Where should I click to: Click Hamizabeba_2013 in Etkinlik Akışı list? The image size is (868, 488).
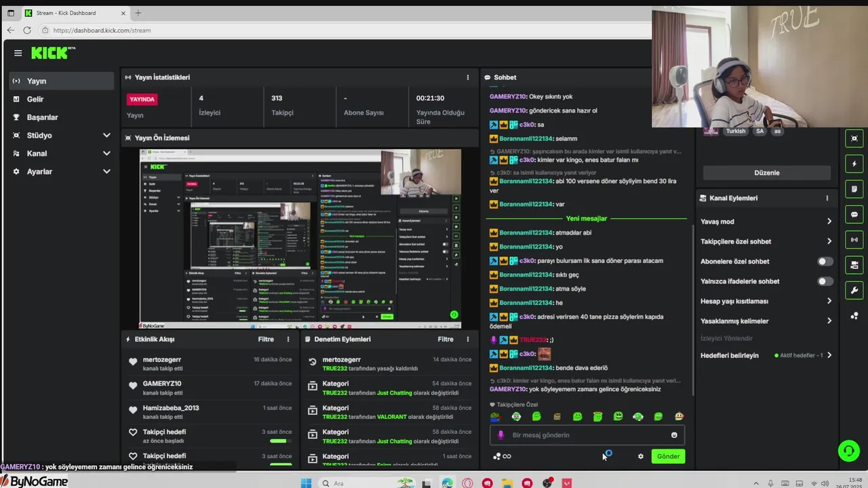coord(171,408)
